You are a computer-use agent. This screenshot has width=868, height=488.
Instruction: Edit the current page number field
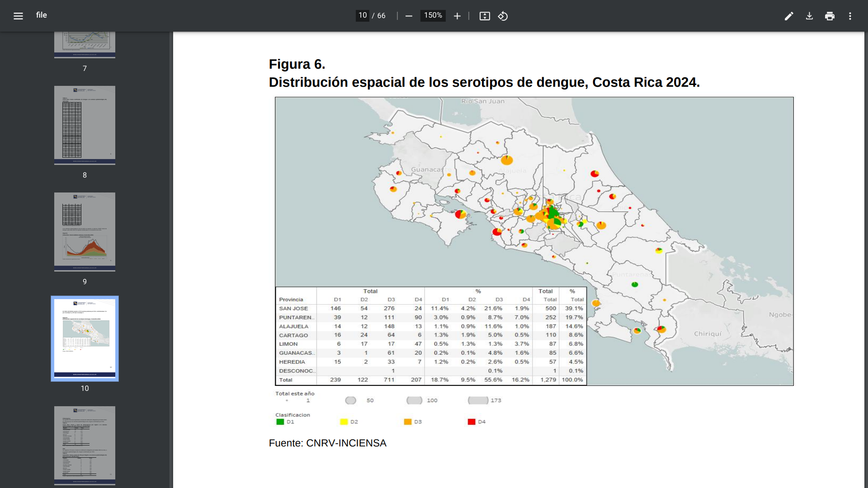pos(363,15)
